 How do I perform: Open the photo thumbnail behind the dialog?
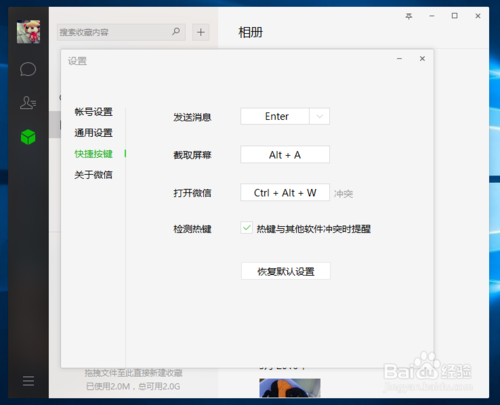pos(290,387)
